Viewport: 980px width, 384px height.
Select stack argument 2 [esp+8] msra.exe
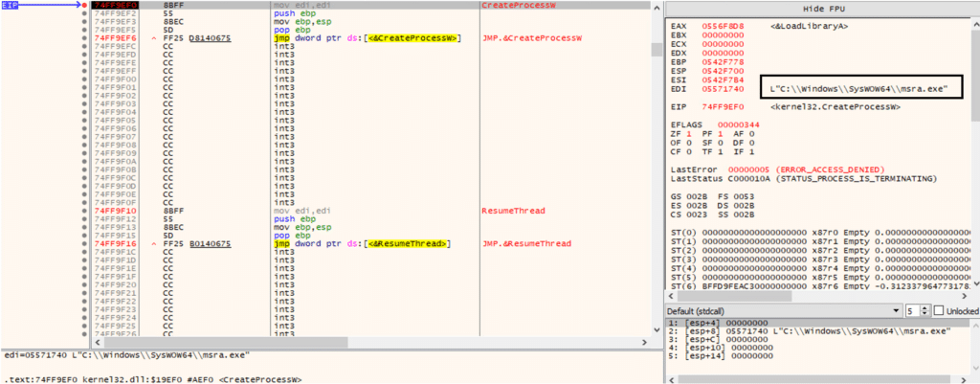click(817, 330)
